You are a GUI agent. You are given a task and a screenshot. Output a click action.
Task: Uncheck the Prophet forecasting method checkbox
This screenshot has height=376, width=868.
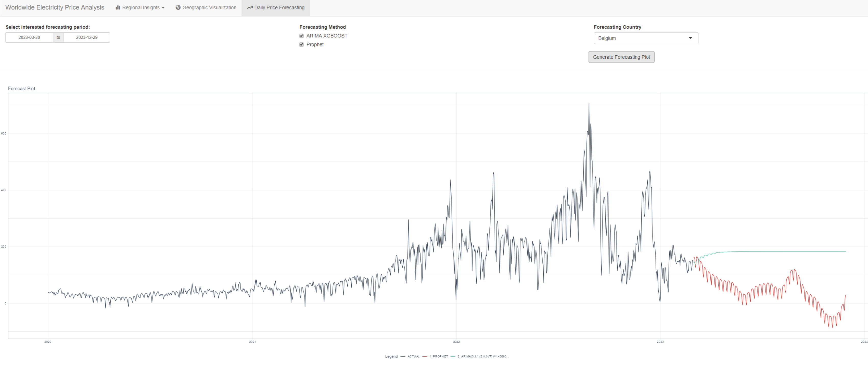pyautogui.click(x=302, y=45)
